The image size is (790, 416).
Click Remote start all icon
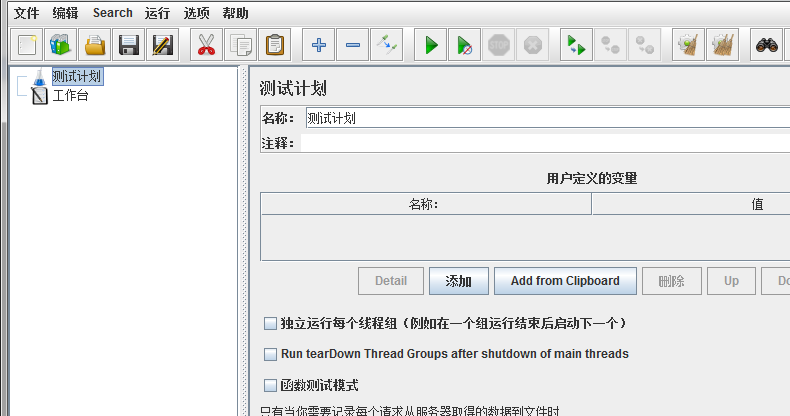click(576, 45)
